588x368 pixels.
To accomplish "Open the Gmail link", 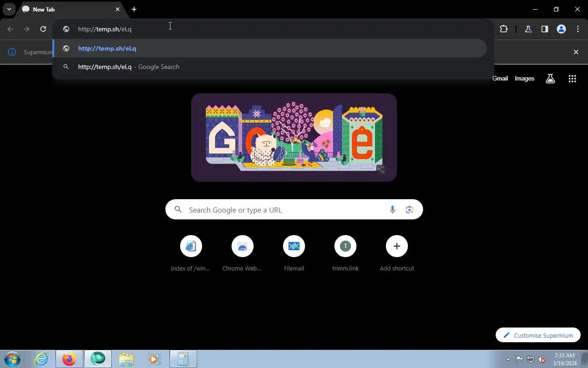I will click(x=500, y=79).
